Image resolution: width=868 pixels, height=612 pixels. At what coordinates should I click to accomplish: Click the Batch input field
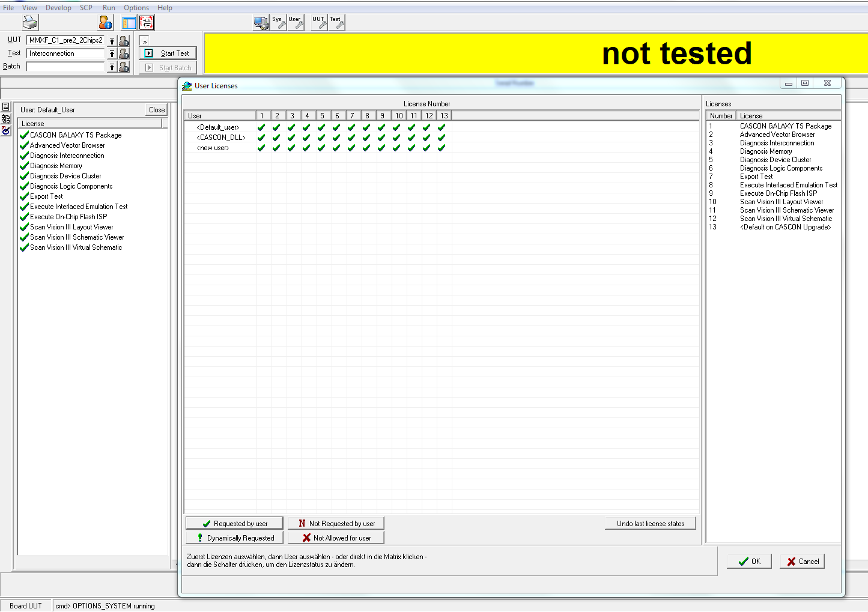click(65, 67)
